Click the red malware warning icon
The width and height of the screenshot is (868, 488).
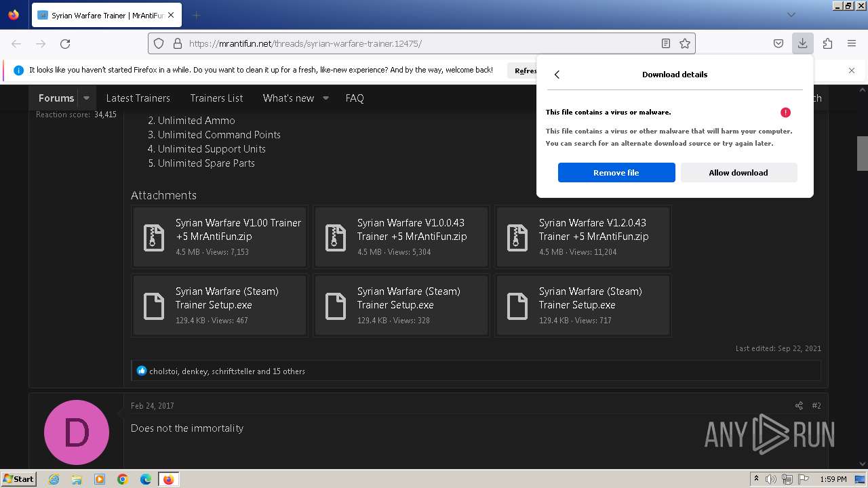pos(785,113)
